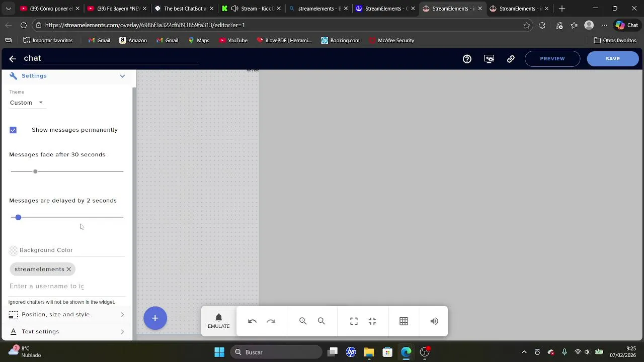The height and width of the screenshot is (362, 644).
Task: Open a new browser tab
Action: click(562, 9)
